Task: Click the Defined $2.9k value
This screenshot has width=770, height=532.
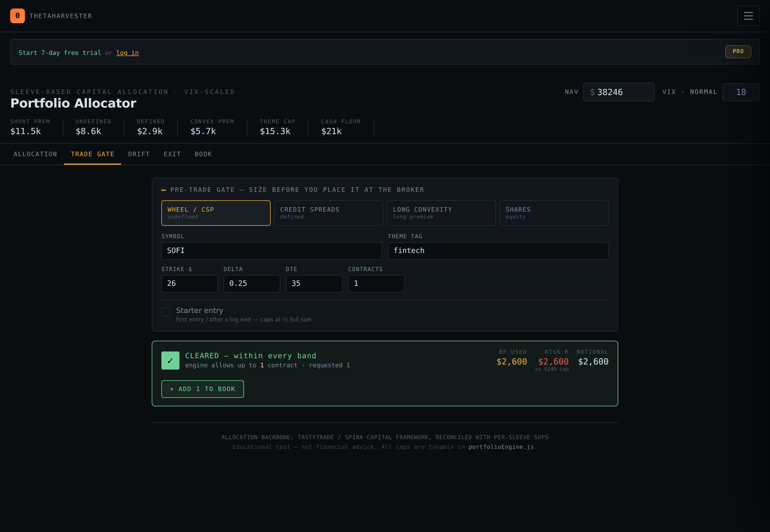Action: [150, 131]
